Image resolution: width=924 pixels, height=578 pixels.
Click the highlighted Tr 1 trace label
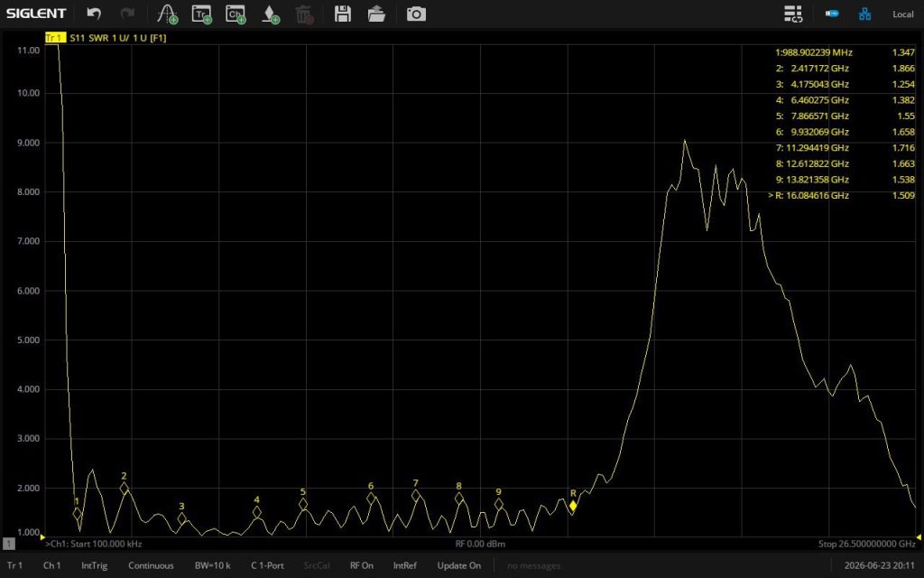(55, 38)
